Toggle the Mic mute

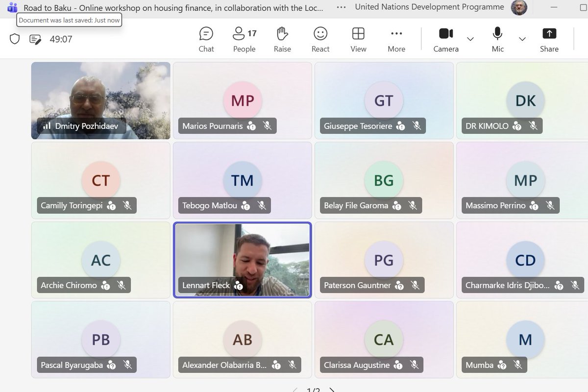click(498, 40)
